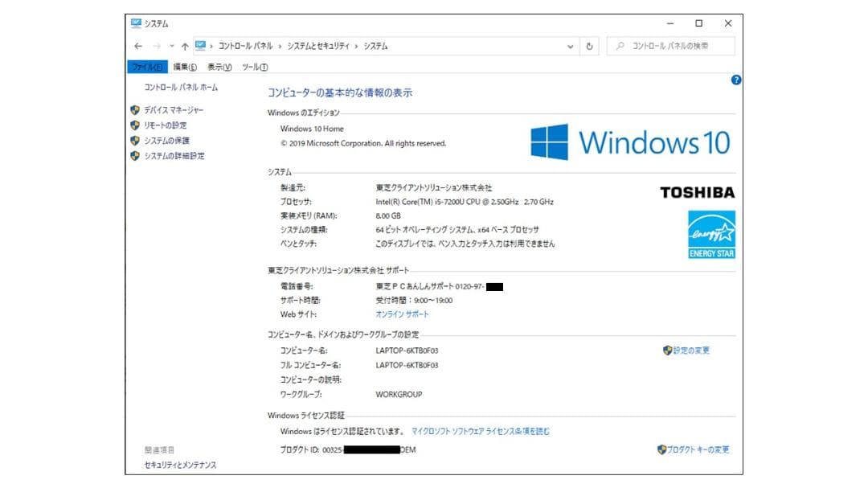
Task: Click the refresh icon beside the address bar
Action: 589,46
